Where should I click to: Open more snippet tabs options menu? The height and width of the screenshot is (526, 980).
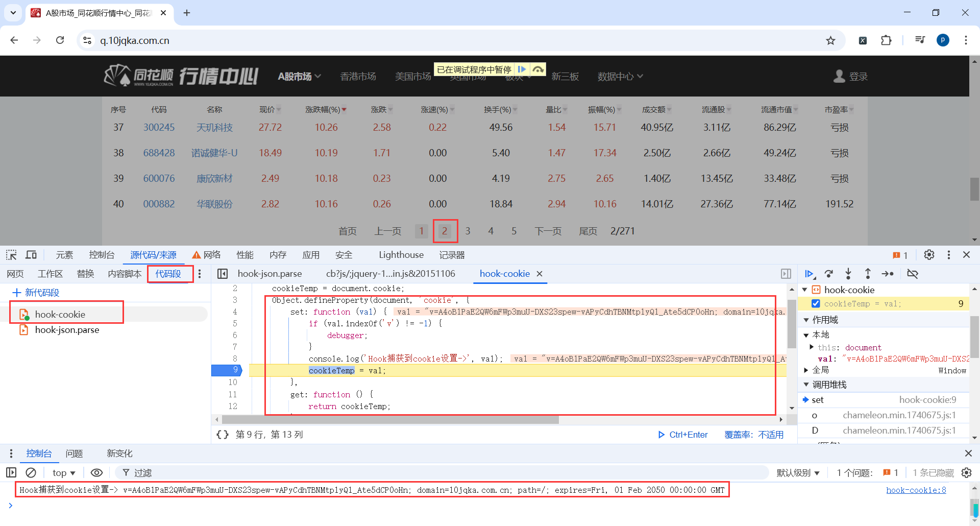200,274
